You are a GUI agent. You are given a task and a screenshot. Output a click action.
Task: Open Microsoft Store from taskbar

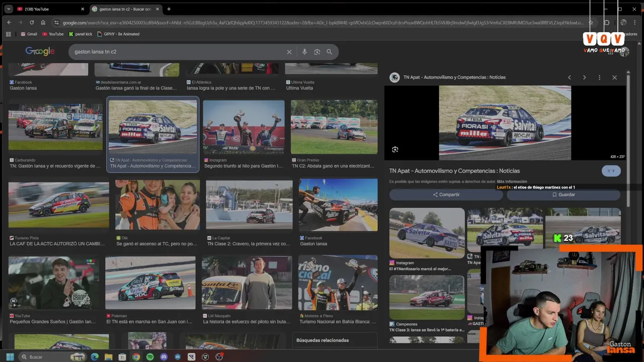122,356
